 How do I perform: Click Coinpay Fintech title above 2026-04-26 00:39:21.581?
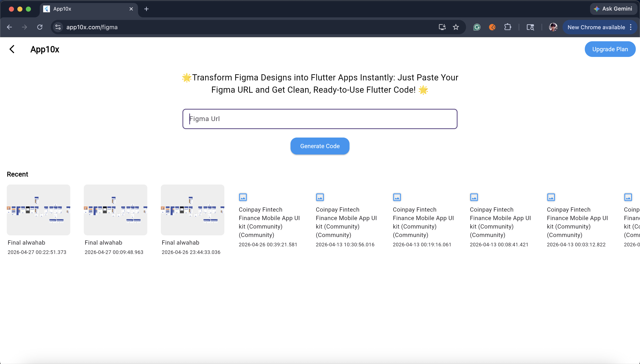point(269,222)
